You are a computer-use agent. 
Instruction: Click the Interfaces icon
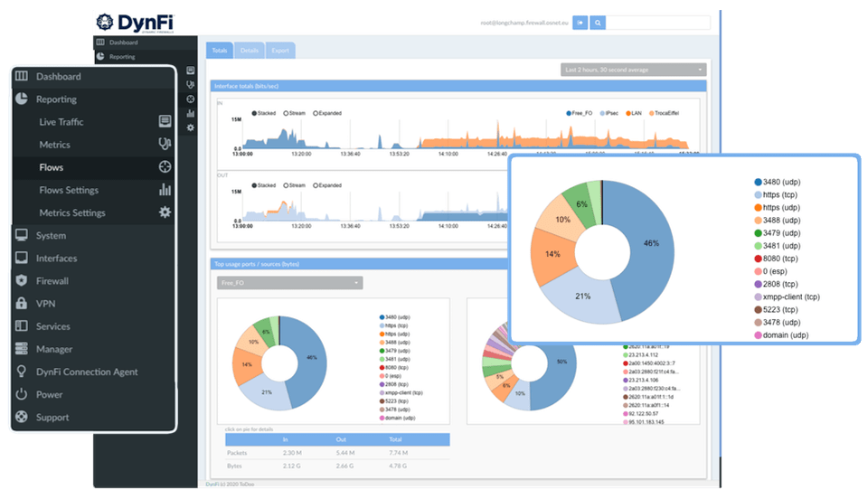pyautogui.click(x=22, y=258)
